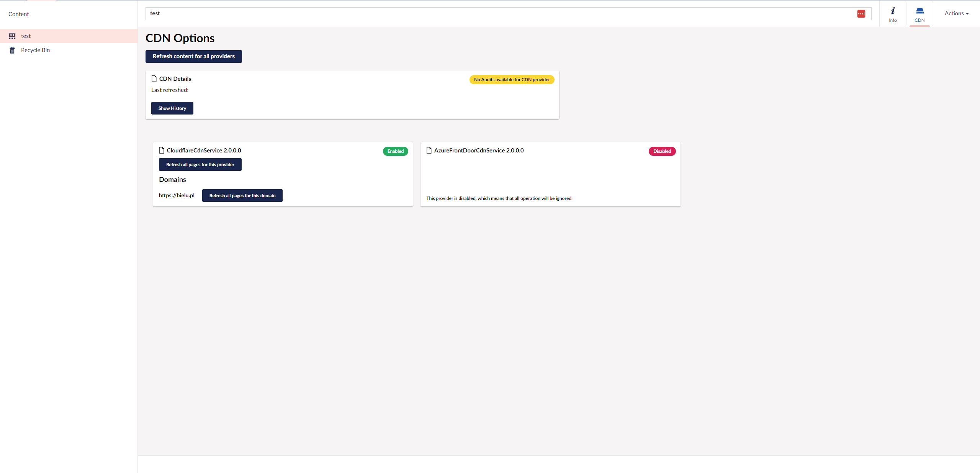Click document icon beside AzureFrontDoorCdnService
980x473 pixels.
coord(429,151)
